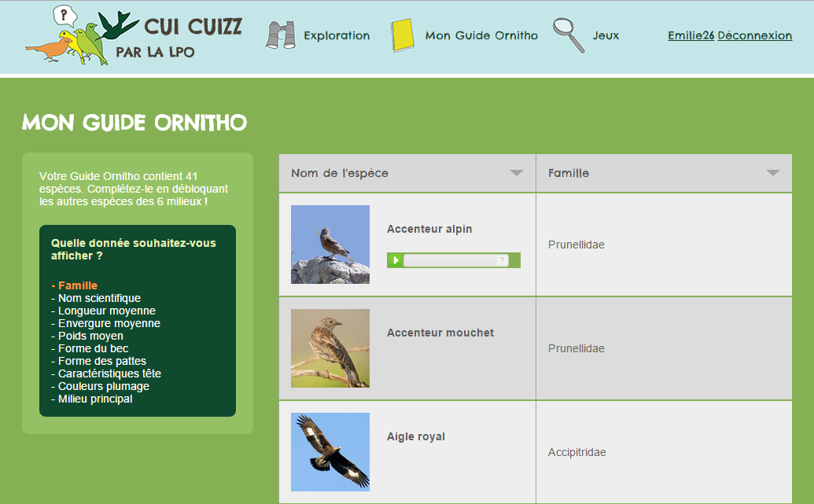Click the question mark on audio player

[x=502, y=260]
